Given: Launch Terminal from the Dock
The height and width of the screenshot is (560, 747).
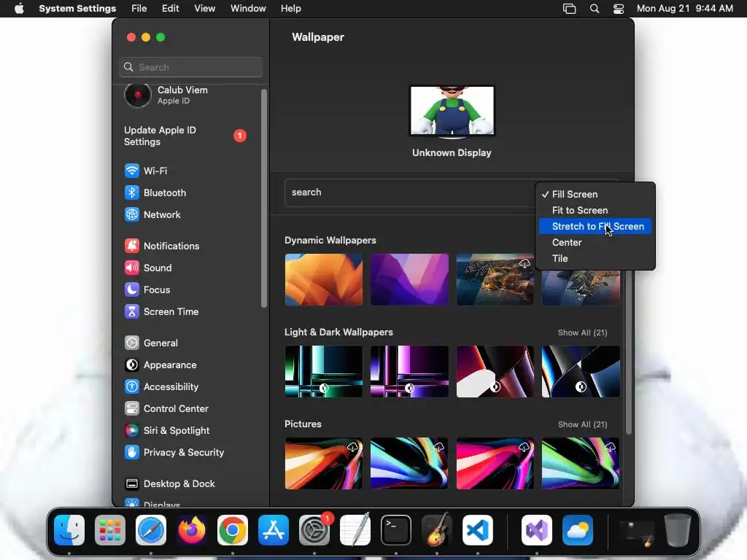Looking at the screenshot, I should click(396, 530).
